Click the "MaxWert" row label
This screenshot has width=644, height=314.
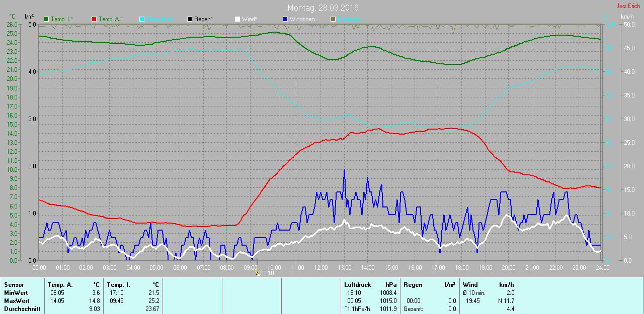click(16, 301)
